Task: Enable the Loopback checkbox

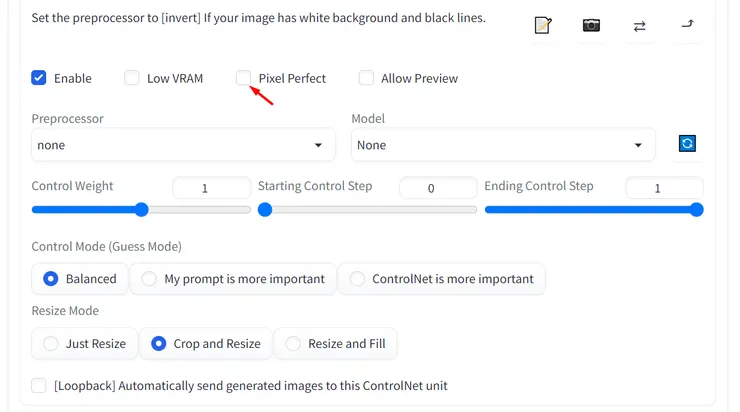Action: [39, 386]
